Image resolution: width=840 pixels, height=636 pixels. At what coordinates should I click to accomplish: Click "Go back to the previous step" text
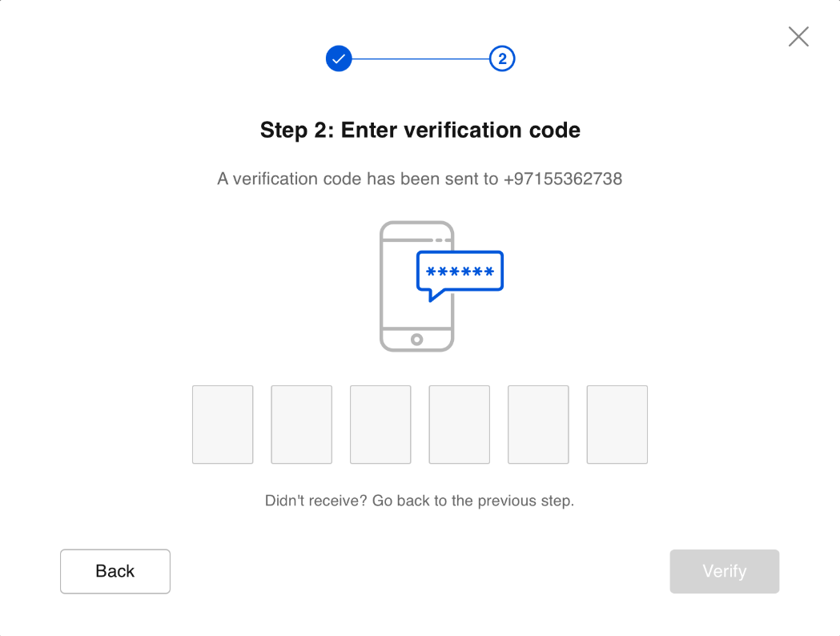tap(473, 501)
